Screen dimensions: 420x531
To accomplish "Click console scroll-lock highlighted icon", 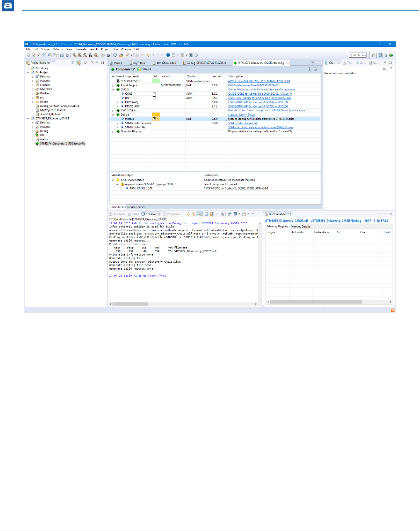I will 199,214.
